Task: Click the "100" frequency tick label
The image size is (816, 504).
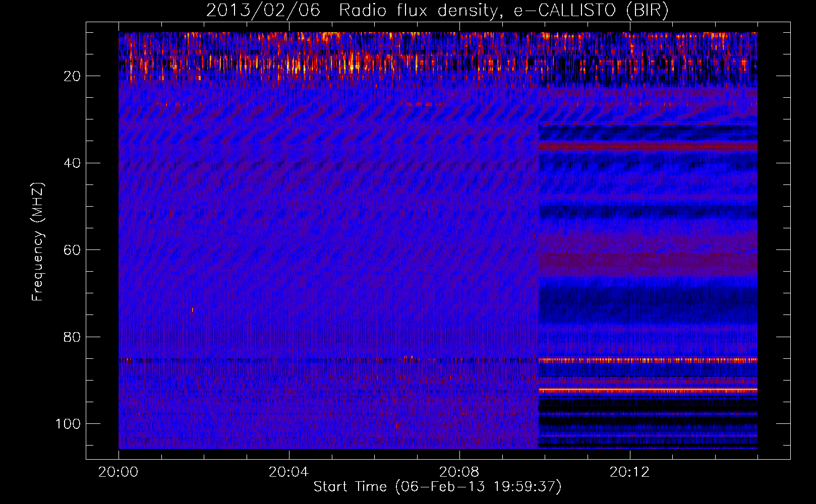Action: [x=68, y=424]
